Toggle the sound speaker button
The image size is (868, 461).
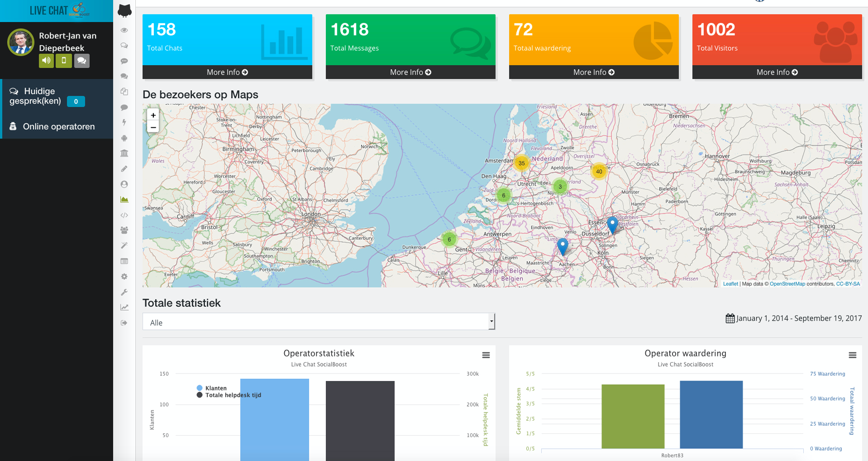(x=46, y=61)
